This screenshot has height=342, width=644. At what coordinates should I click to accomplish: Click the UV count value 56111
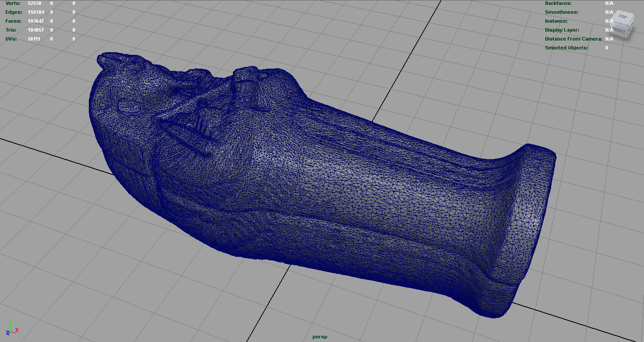[x=34, y=39]
